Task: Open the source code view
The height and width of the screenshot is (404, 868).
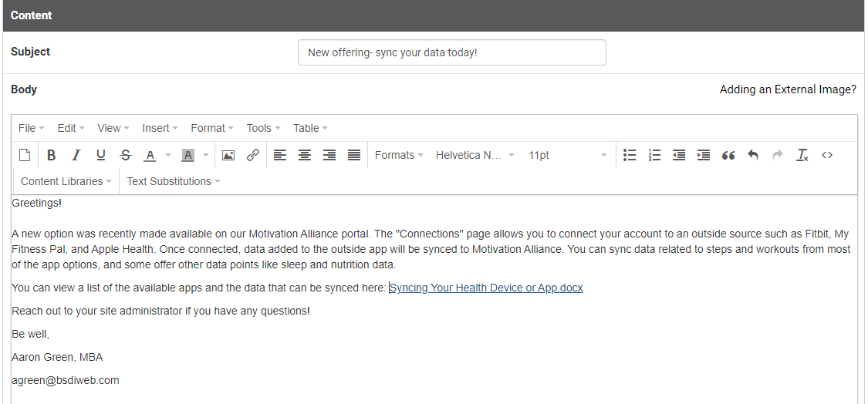Action: click(x=827, y=155)
